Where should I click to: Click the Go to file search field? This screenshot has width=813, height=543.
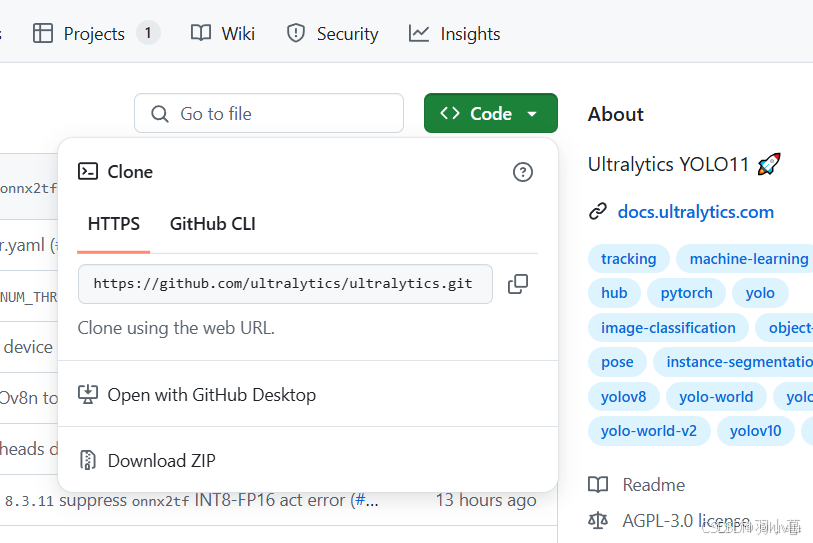tap(269, 113)
